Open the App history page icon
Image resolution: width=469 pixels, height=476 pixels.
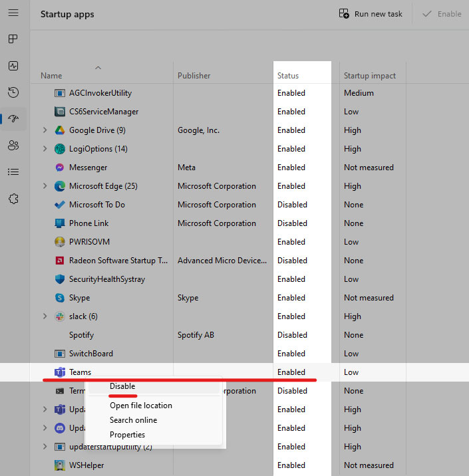[x=13, y=92]
